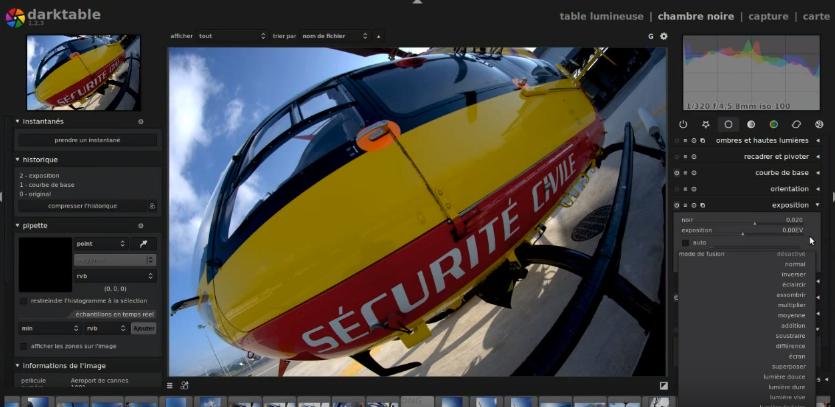The width and height of the screenshot is (835, 407).
Task: Check afficher les zones sur l'image
Action: pos(23,346)
